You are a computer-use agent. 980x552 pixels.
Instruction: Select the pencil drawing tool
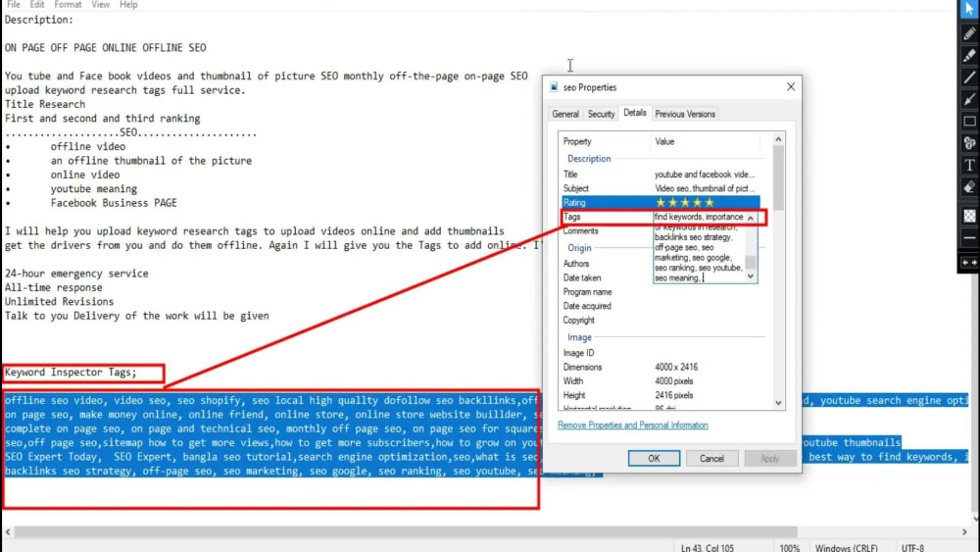pos(969,33)
